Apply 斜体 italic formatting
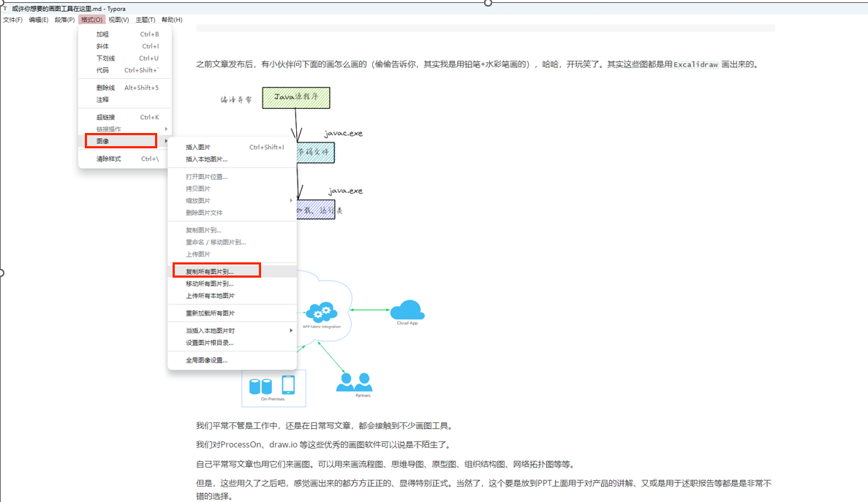Viewport: 868px width, 502px height. pos(125,47)
